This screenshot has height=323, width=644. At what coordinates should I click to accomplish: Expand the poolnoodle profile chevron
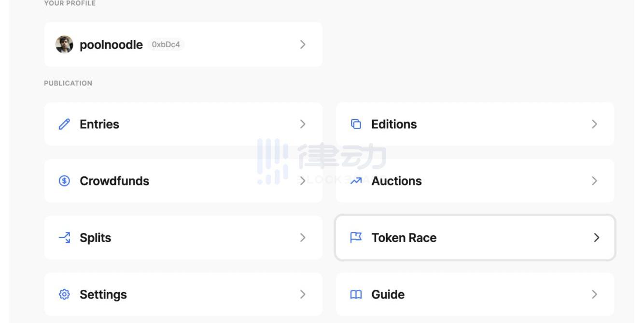tap(303, 45)
